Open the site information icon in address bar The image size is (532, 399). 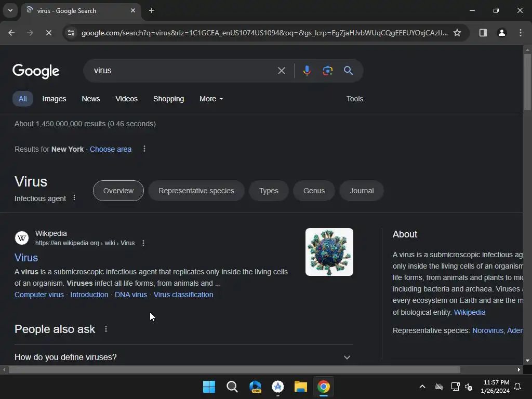click(71, 33)
